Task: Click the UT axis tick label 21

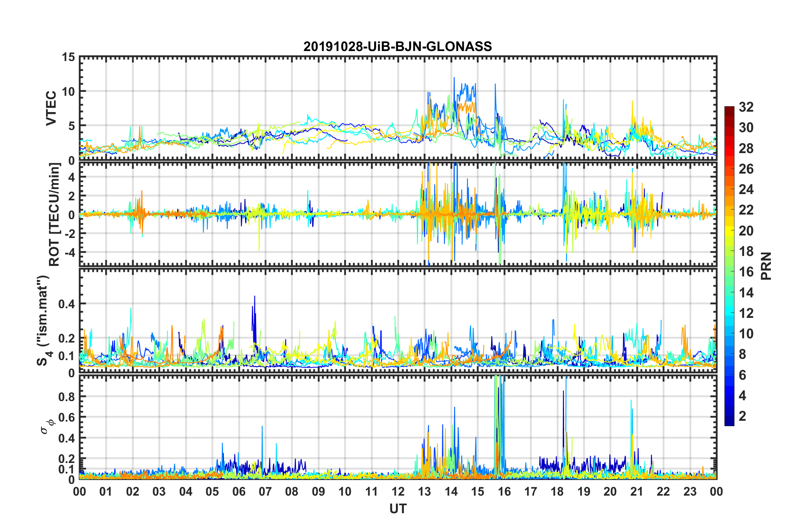Action: tap(637, 491)
